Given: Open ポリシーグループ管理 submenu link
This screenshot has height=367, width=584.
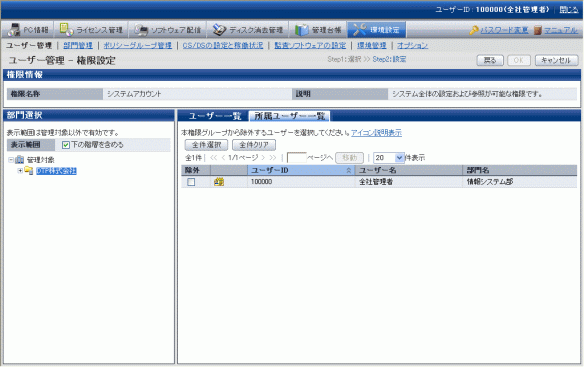Looking at the screenshot, I should [x=137, y=45].
